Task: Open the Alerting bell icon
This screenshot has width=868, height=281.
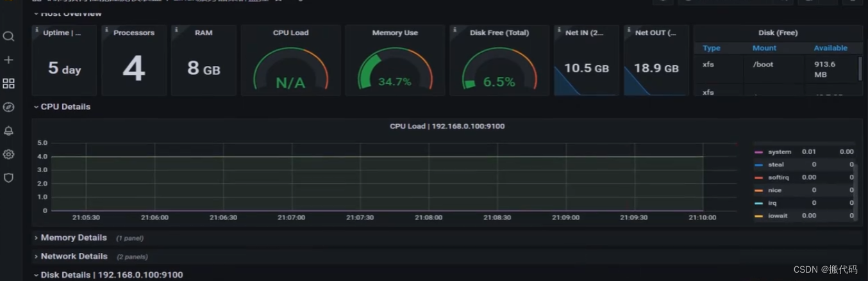Action: coord(8,131)
